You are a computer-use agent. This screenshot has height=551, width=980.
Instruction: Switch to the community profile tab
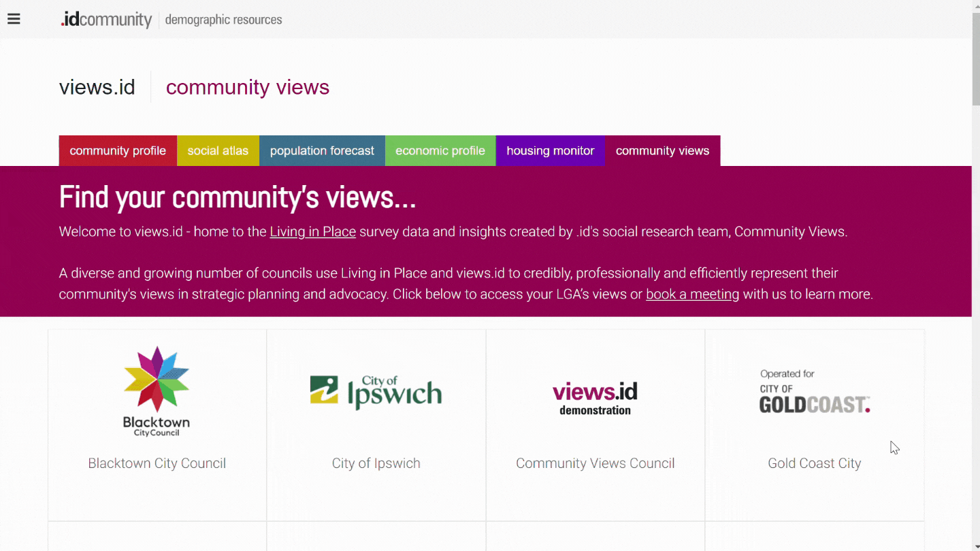(118, 151)
